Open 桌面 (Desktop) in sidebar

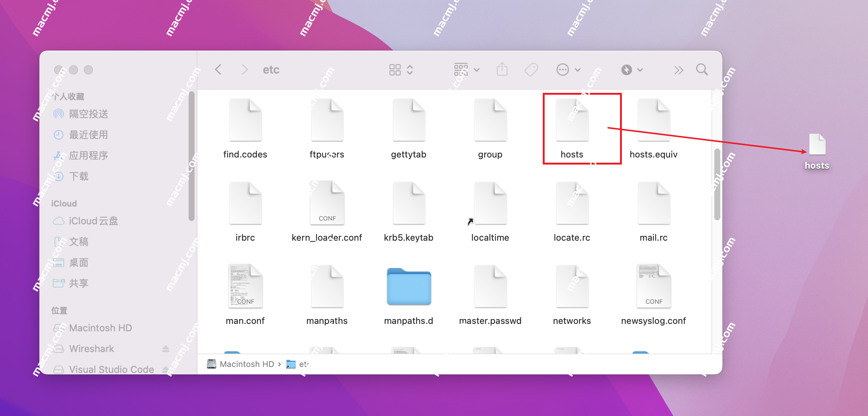71,263
